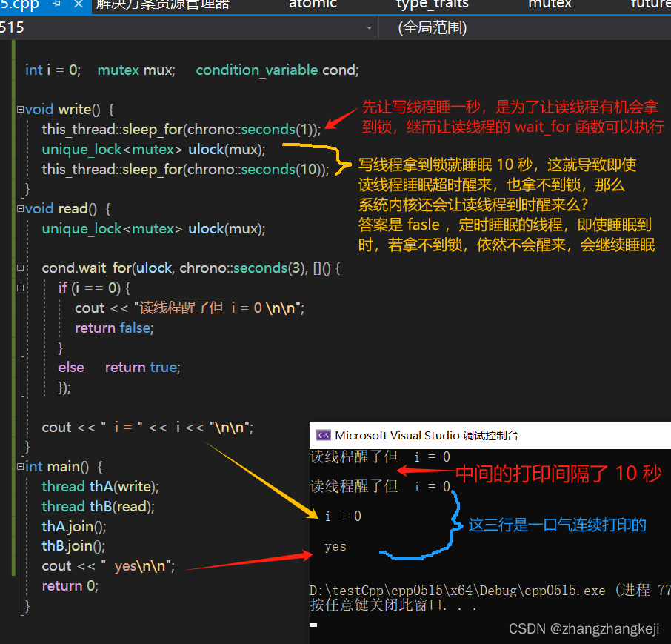Collapse the void read() function
Screen dimensions: 671x644
tap(20, 208)
